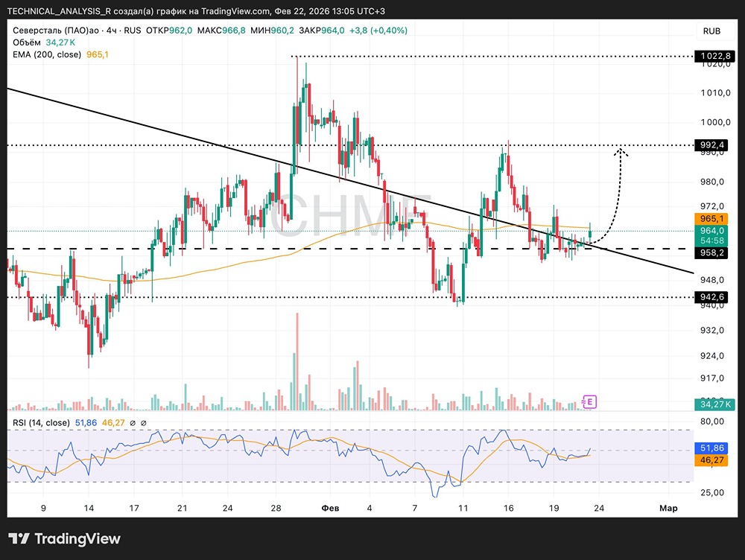Viewport: 745px width, 560px height.
Task: Click the 942,6 price level label
Action: [711, 297]
